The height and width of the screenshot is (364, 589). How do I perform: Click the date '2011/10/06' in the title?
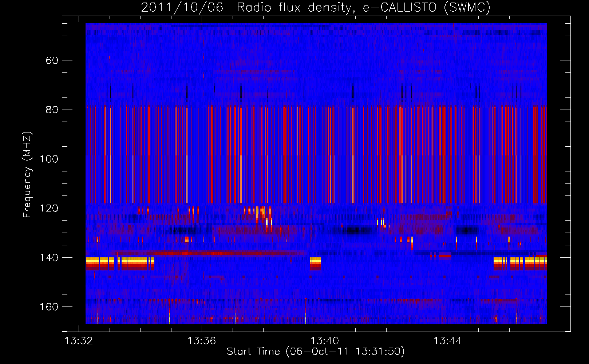tap(182, 7)
